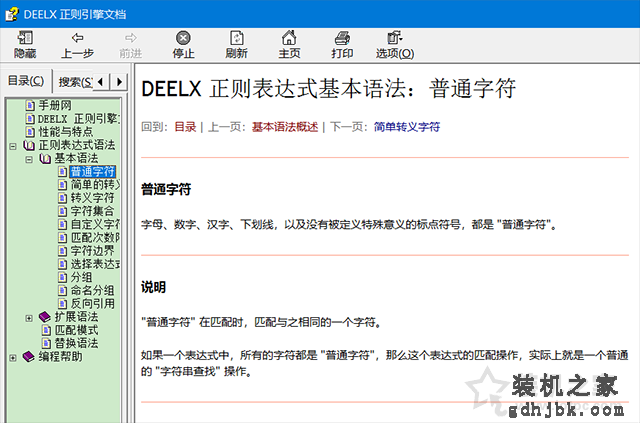Screen dimensions: 640x423
Task: Click the open book icon beside 基本语法
Action: 45,158
